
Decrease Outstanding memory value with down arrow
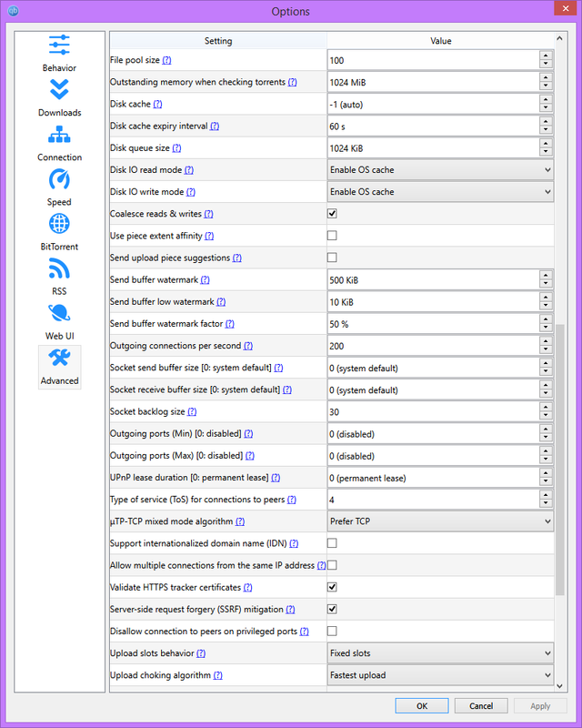[x=546, y=86]
